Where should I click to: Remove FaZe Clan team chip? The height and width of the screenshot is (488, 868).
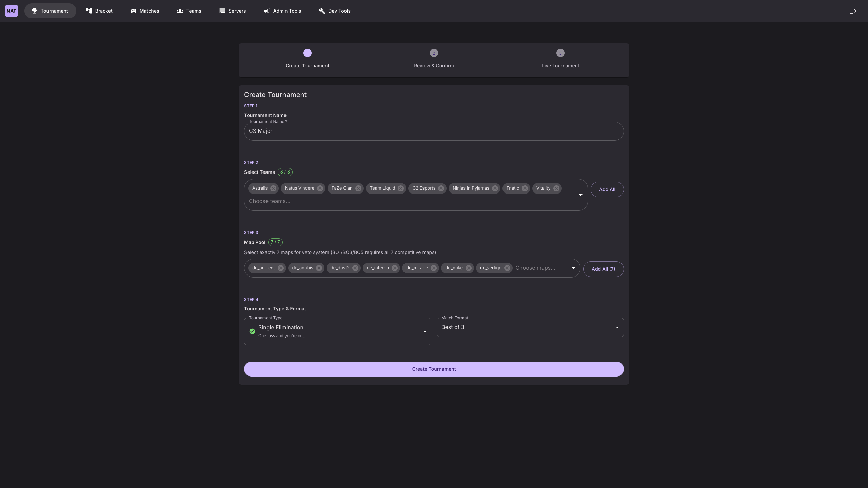[358, 188]
